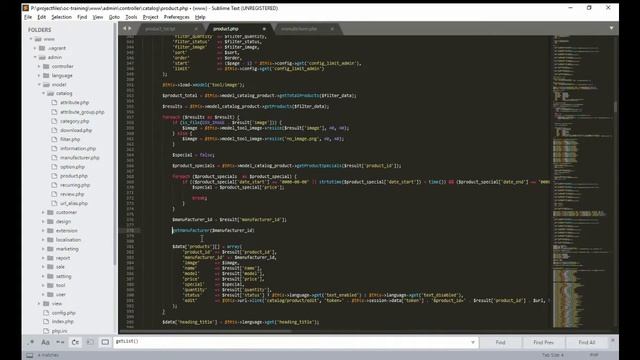
Task: Toggle regular expression search option
Action: point(31,342)
